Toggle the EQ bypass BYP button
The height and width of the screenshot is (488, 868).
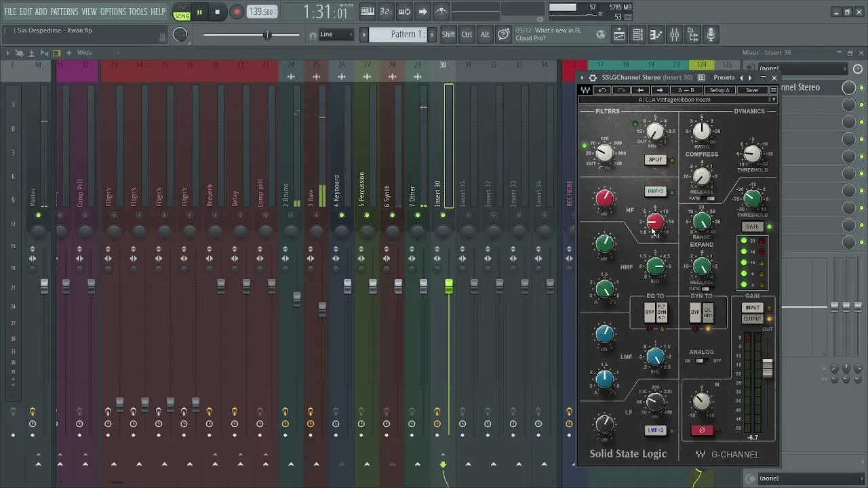(x=650, y=312)
